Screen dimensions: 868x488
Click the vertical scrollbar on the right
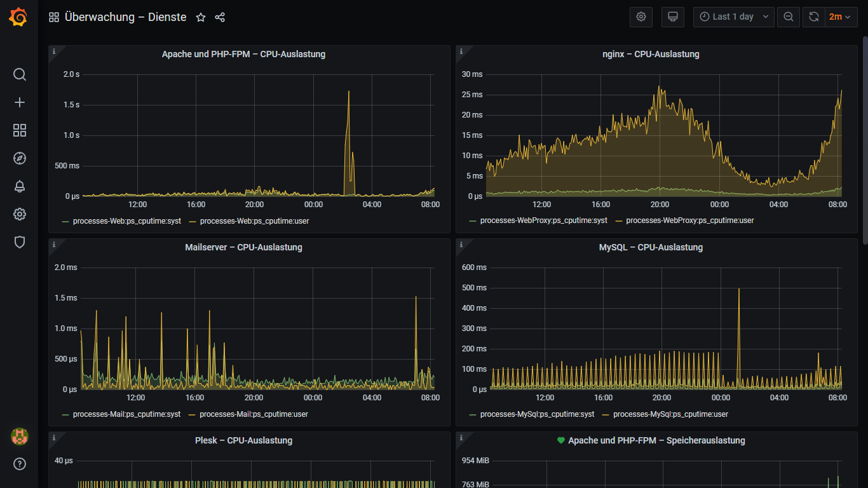point(864,140)
